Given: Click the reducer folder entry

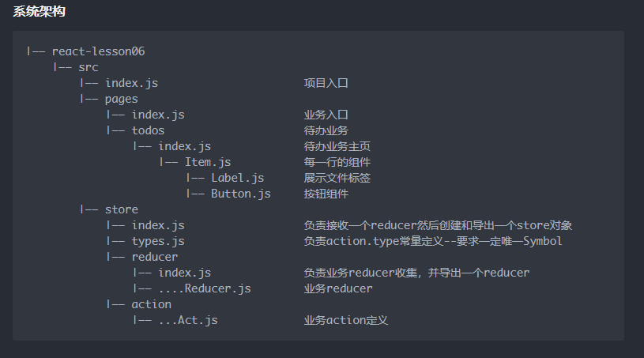Looking at the screenshot, I should pyautogui.click(x=155, y=257).
